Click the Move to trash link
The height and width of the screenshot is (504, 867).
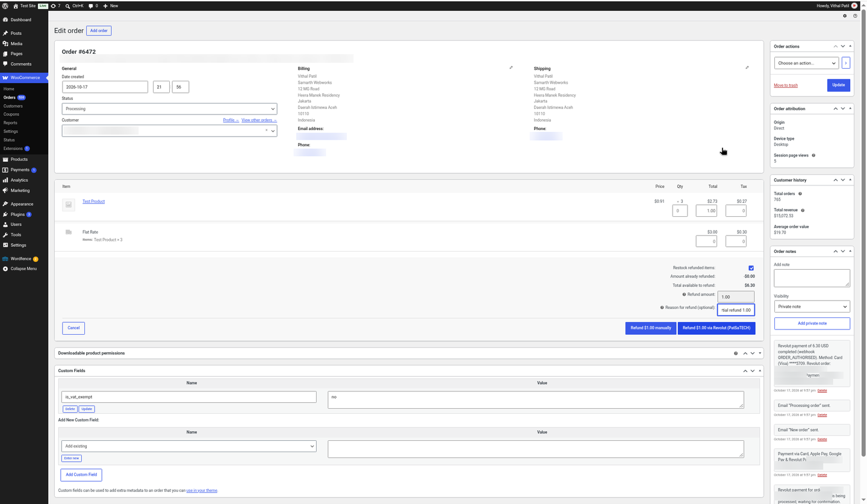pos(786,86)
